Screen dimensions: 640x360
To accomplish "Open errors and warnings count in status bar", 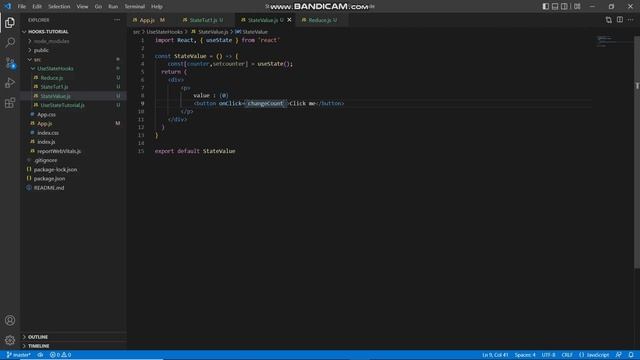I will coord(60,355).
